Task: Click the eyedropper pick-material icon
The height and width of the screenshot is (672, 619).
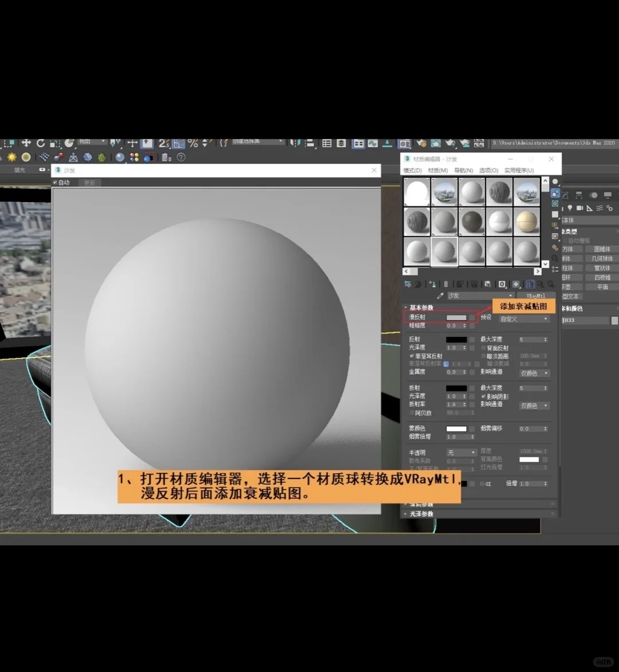Action: coord(440,296)
